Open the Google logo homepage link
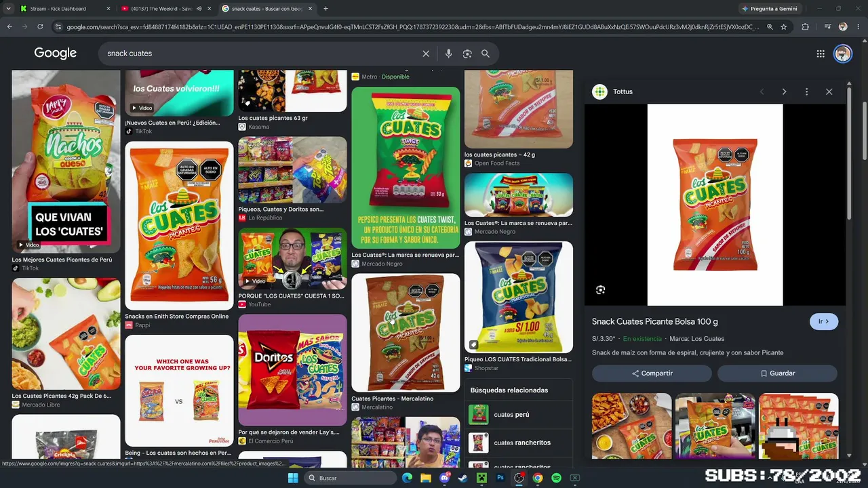Image resolution: width=868 pixels, height=488 pixels. 56,54
